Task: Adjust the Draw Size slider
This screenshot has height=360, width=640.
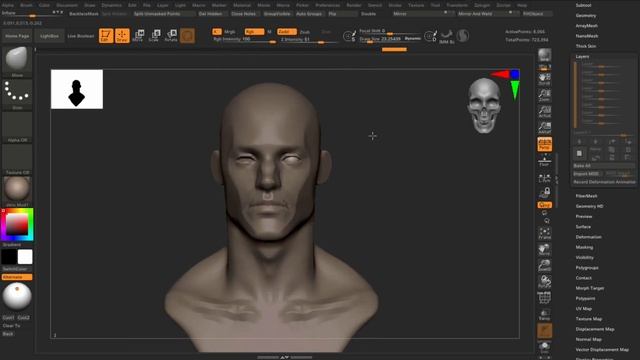Action: [390, 39]
